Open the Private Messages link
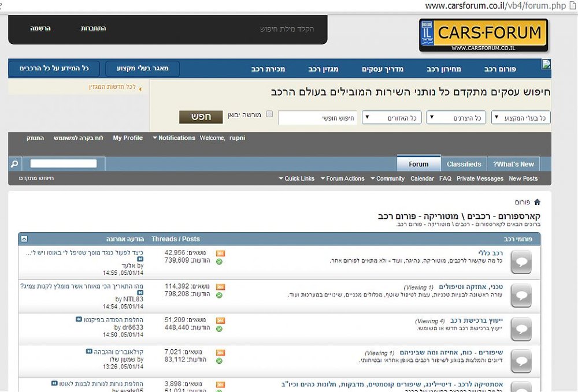 [480, 178]
